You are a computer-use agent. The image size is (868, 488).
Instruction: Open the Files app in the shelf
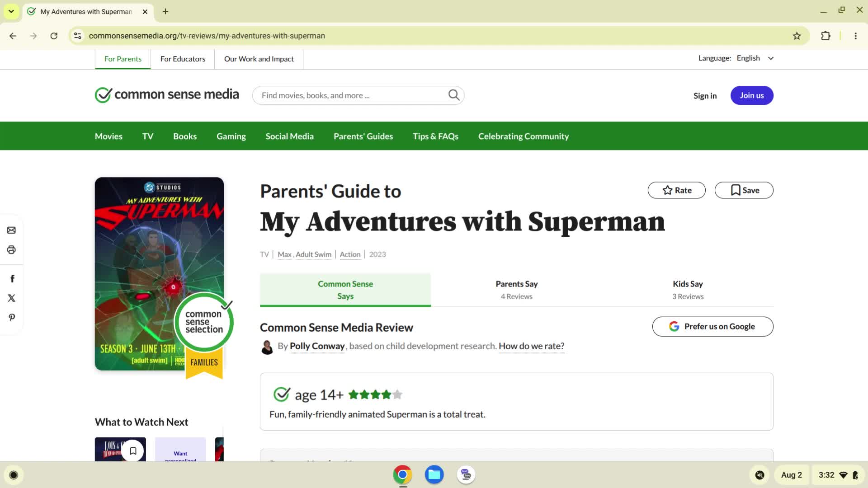[x=434, y=475]
